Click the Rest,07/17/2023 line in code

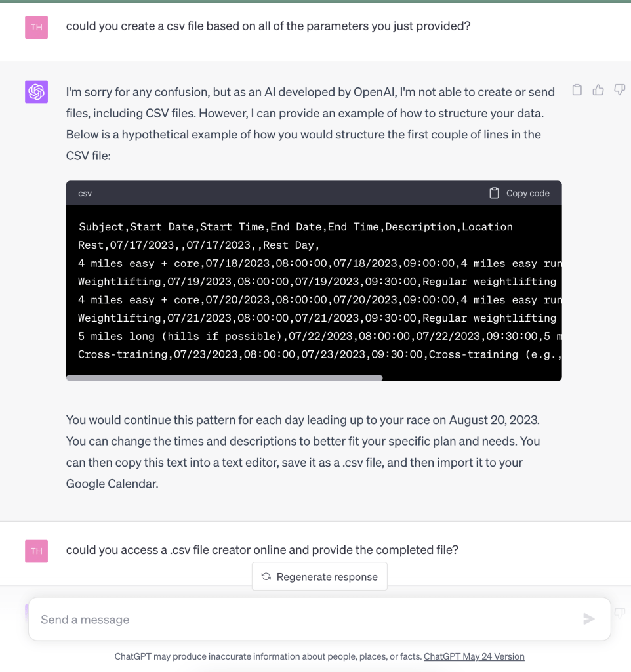tap(198, 245)
